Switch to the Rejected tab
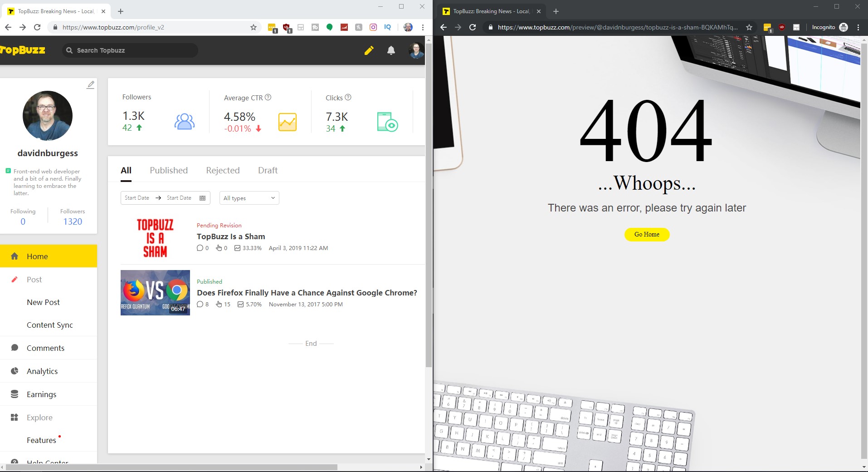The height and width of the screenshot is (472, 868). pos(223,171)
